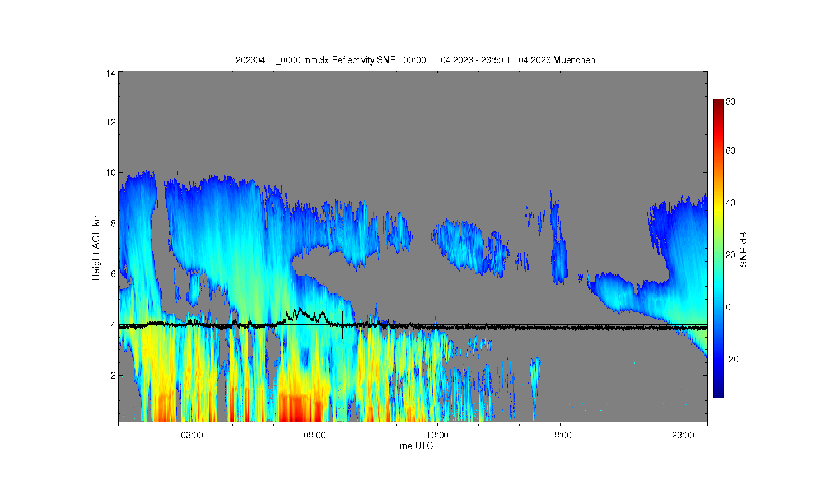The height and width of the screenshot is (504, 840).
Task: Click the red high-SNR region near 07:00 at ground
Action: click(x=300, y=409)
